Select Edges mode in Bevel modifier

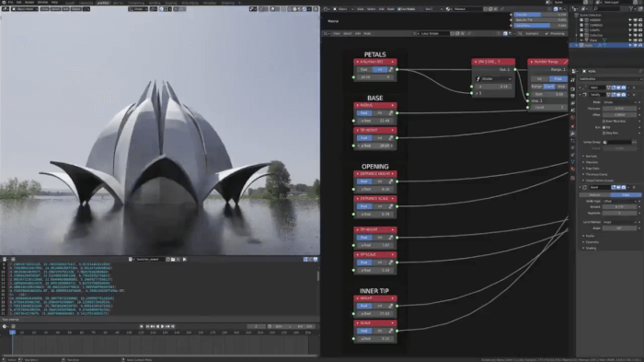pyautogui.click(x=626, y=195)
